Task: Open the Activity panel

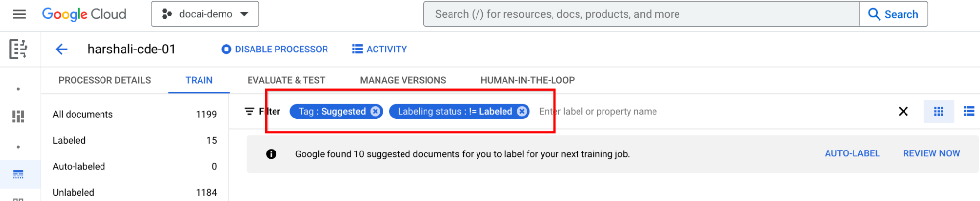Action: 380,49
